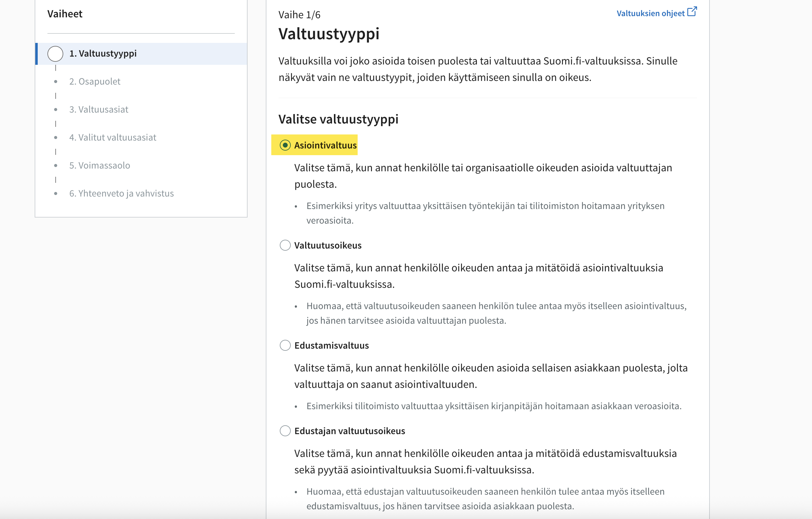Click step 1. Valtuustyyppi in the Vaiheet list
The width and height of the screenshot is (812, 519).
point(141,54)
